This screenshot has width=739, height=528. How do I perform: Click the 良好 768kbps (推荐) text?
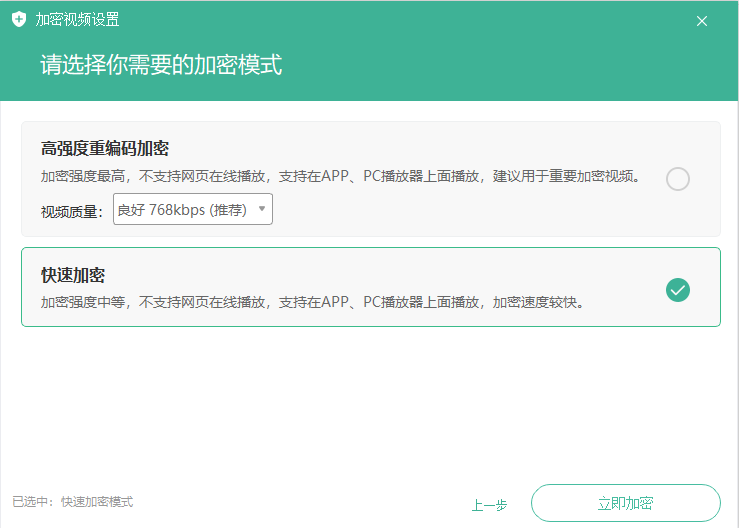[182, 210]
